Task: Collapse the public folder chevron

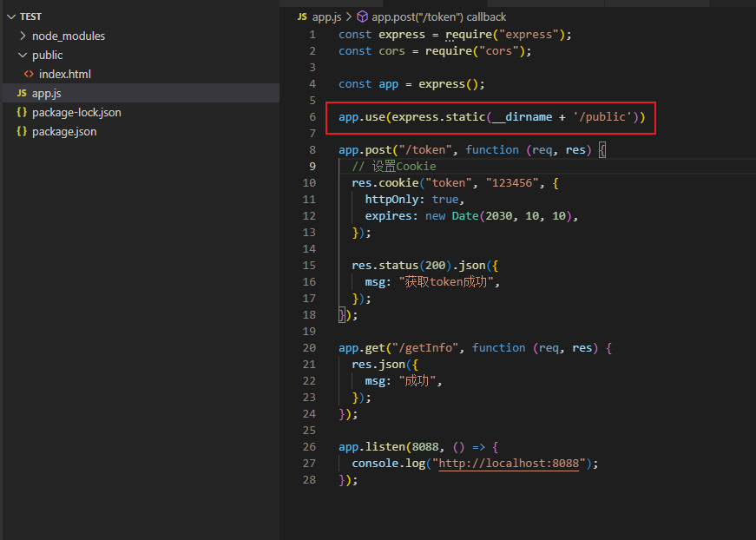Action: coord(23,55)
